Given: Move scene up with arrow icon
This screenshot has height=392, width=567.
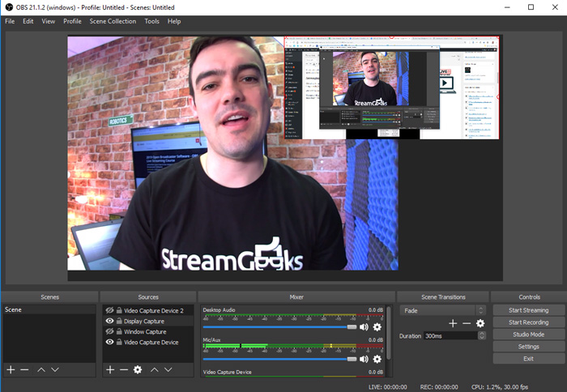Looking at the screenshot, I should (41, 369).
